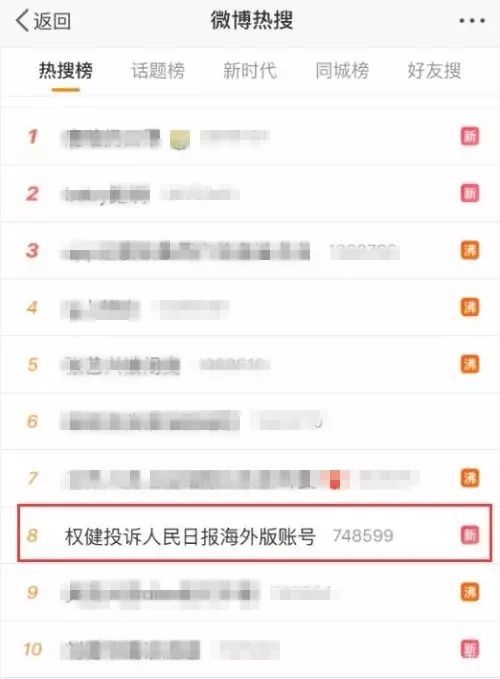Open the rank 6 trending entry
500x679 pixels.
pos(250,421)
